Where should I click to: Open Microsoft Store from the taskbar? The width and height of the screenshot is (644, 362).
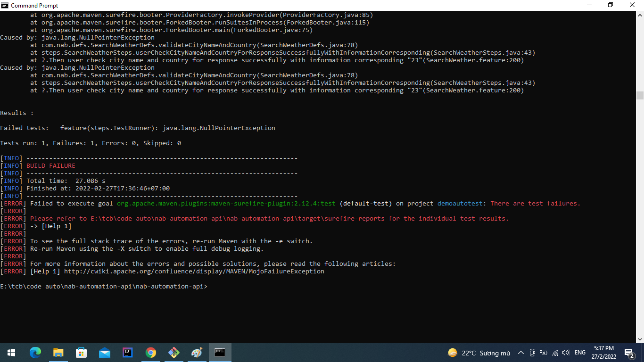81,353
